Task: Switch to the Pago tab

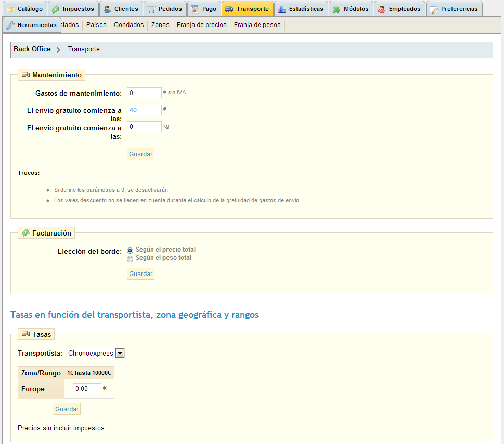Action: 204,9
